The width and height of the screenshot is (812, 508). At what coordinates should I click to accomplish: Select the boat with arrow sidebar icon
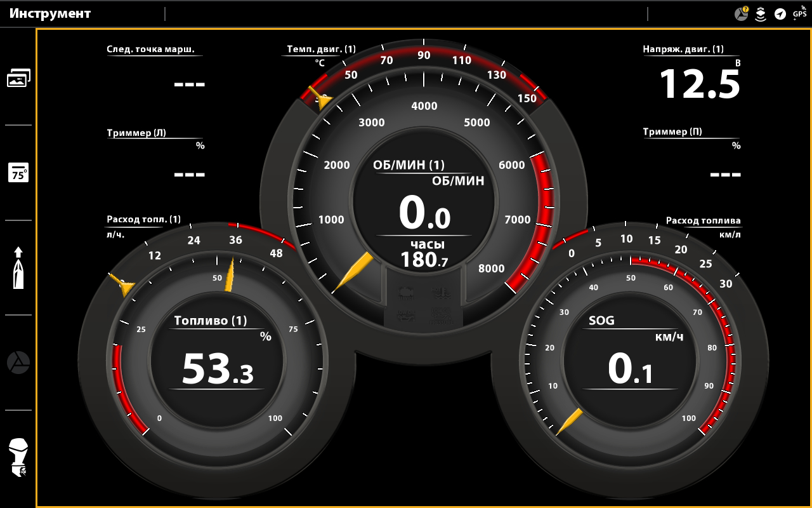[x=18, y=267]
